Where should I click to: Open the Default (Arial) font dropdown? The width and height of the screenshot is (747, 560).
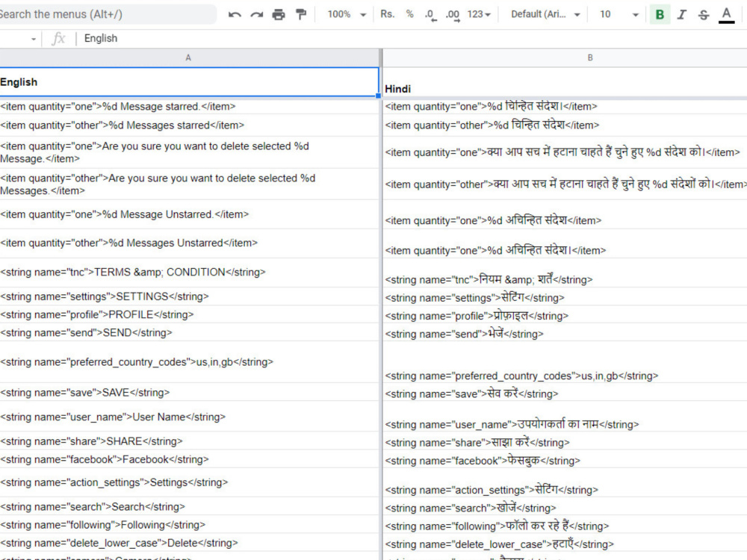click(x=545, y=14)
